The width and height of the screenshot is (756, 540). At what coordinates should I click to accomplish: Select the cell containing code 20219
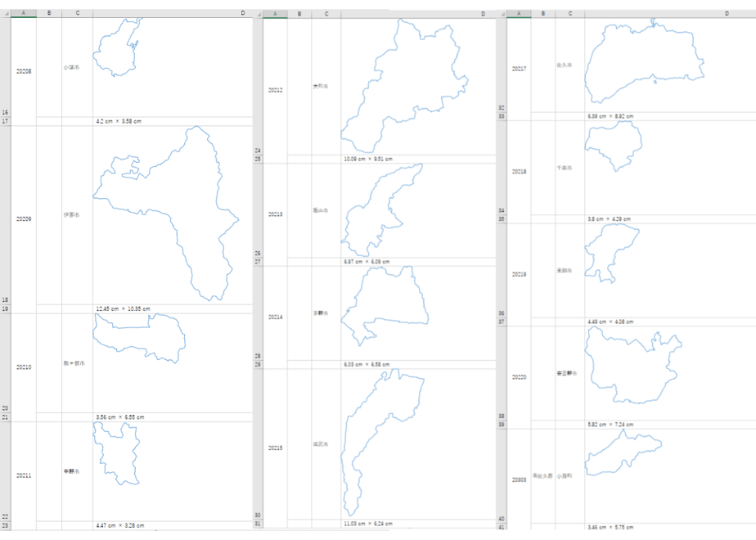coord(519,274)
